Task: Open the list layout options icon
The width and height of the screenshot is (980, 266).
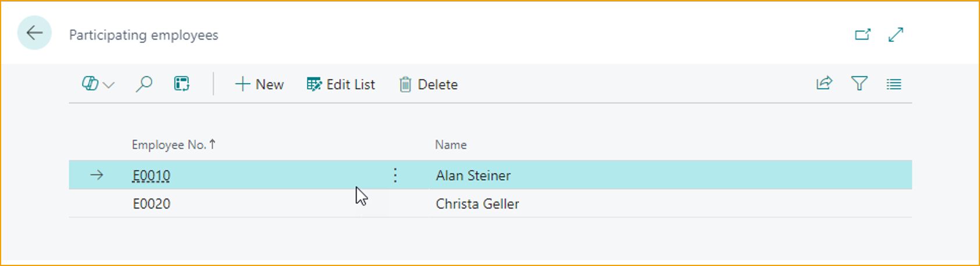Action: click(x=893, y=84)
